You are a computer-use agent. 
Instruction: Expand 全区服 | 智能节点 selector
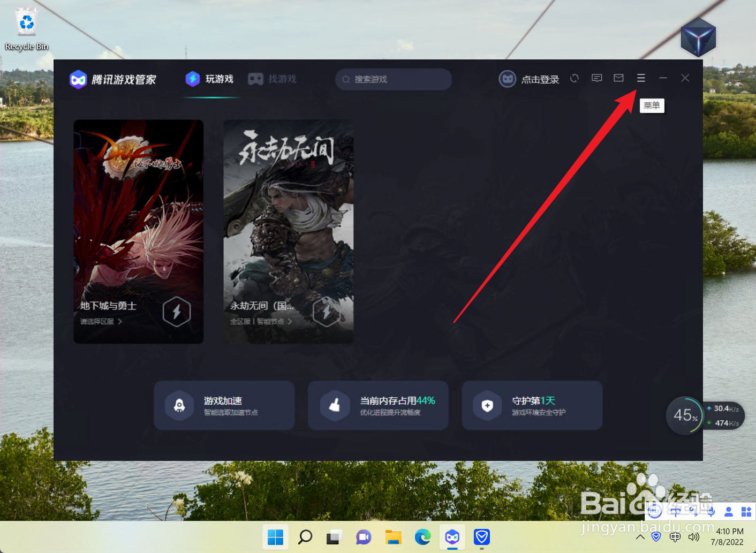pos(261,322)
